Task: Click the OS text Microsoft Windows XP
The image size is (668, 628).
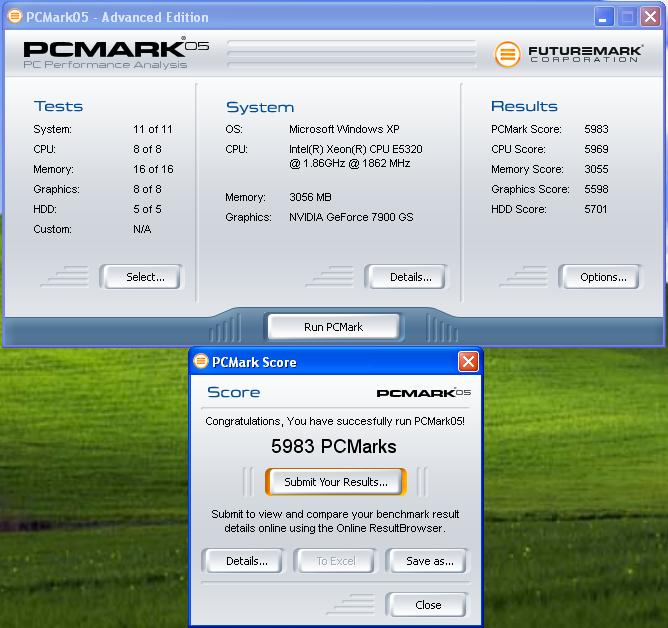Action: 344,129
